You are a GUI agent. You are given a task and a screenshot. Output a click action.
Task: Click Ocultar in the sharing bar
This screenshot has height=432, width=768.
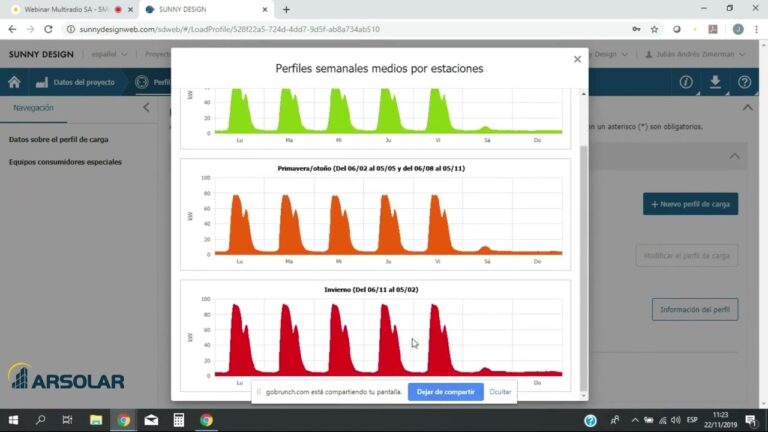pyautogui.click(x=500, y=392)
